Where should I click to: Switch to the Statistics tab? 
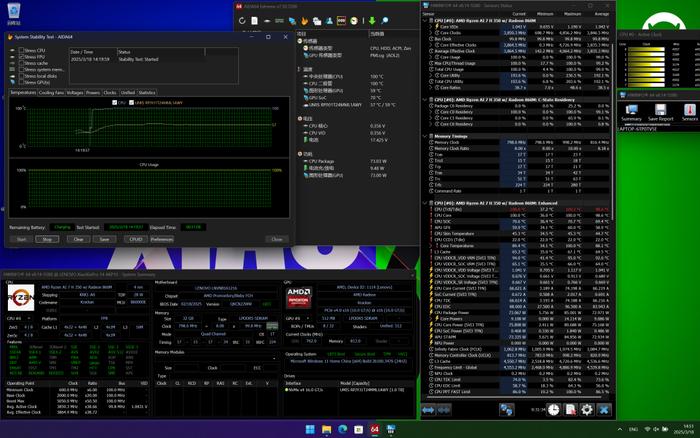pyautogui.click(x=147, y=92)
